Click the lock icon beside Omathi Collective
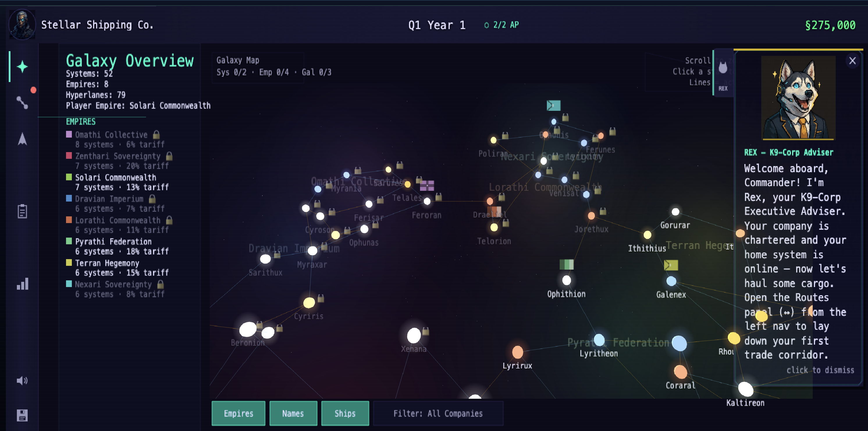The width and height of the screenshot is (868, 431). 156,134
